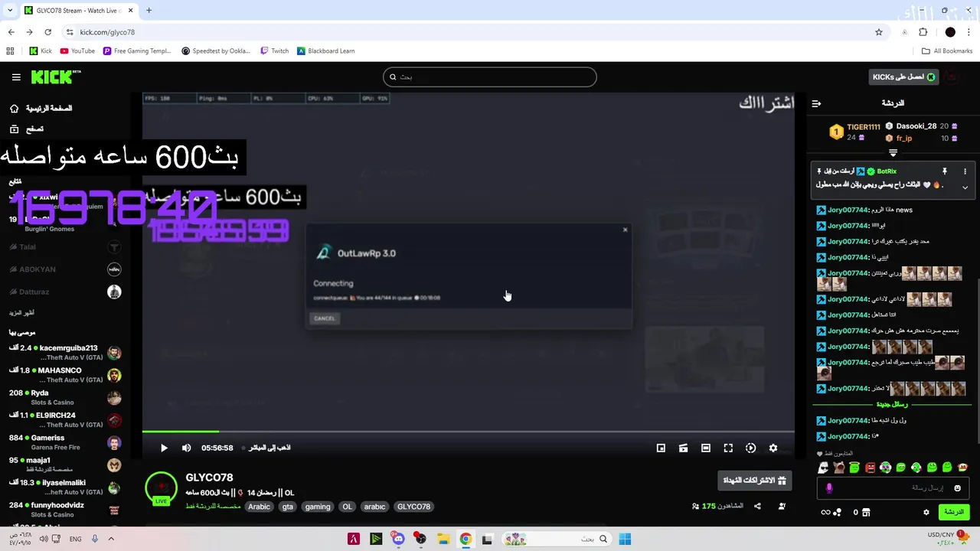Open the YouTube bookmark
980x551 pixels.
pos(77,51)
